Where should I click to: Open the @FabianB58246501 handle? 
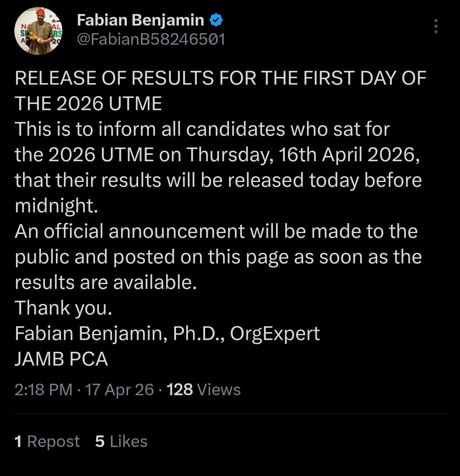coord(151,39)
